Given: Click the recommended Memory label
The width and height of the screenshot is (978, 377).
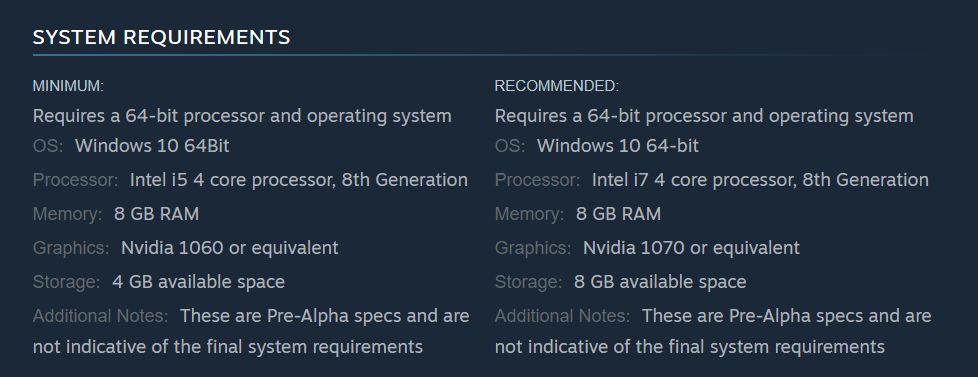Looking at the screenshot, I should click(x=530, y=214).
